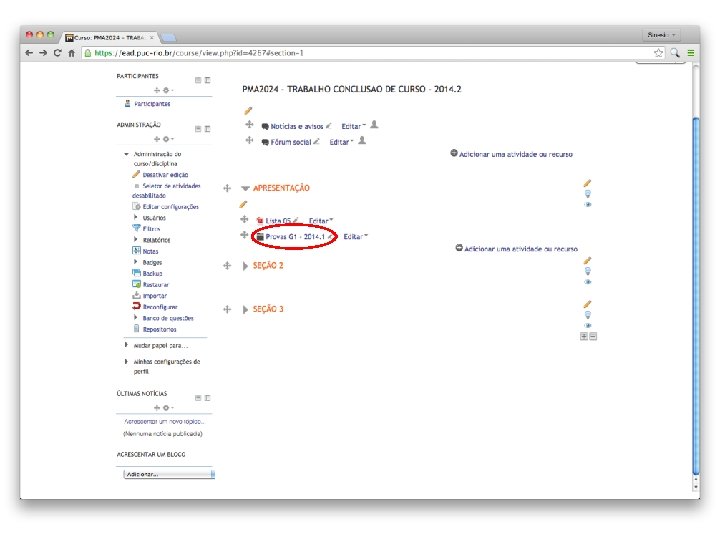Open Provas G1 - 2014.1 activity
720x540 pixels.
click(x=295, y=236)
